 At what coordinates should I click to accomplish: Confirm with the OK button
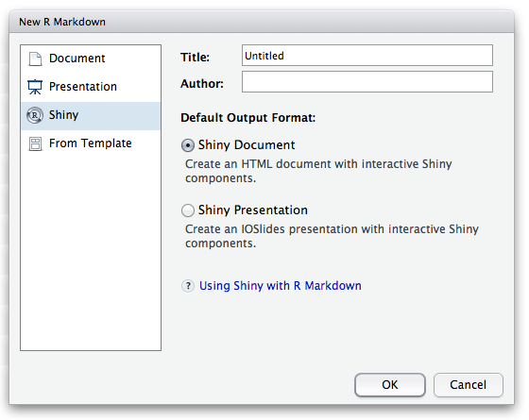[x=389, y=385]
